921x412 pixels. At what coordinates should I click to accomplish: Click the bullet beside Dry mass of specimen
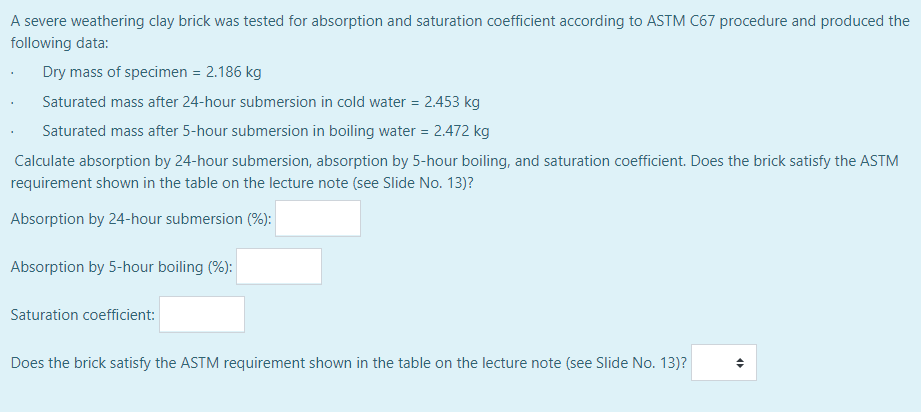point(12,75)
